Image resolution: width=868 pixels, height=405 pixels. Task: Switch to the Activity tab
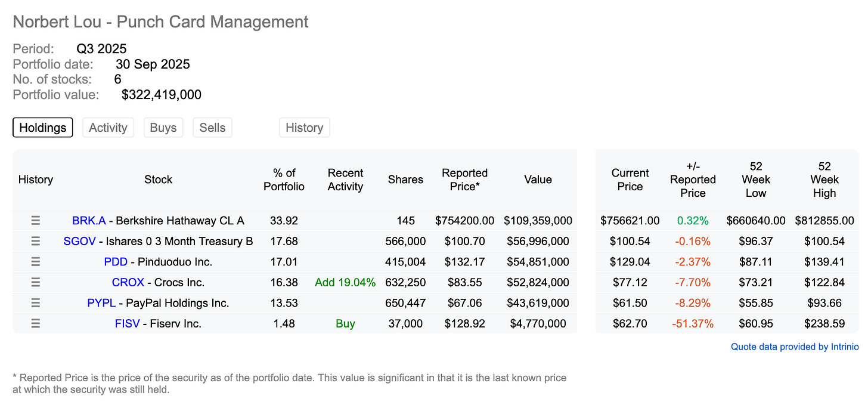(108, 128)
